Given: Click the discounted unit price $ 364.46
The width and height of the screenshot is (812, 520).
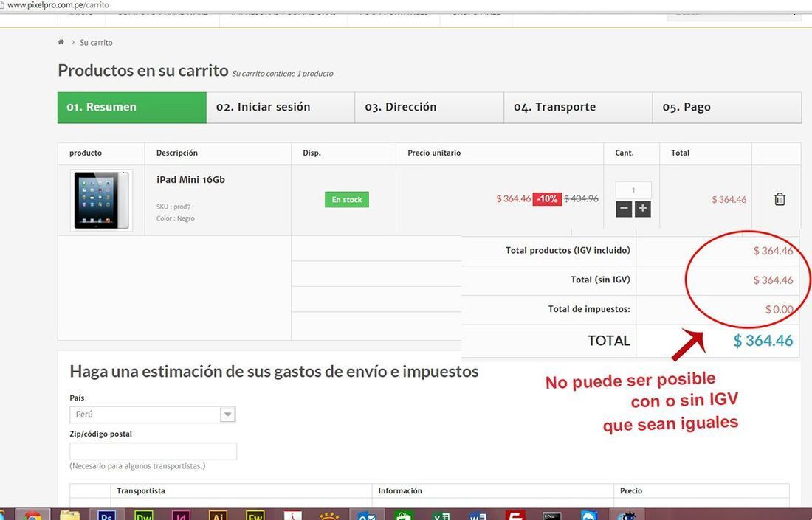Looking at the screenshot, I should click(x=513, y=198).
